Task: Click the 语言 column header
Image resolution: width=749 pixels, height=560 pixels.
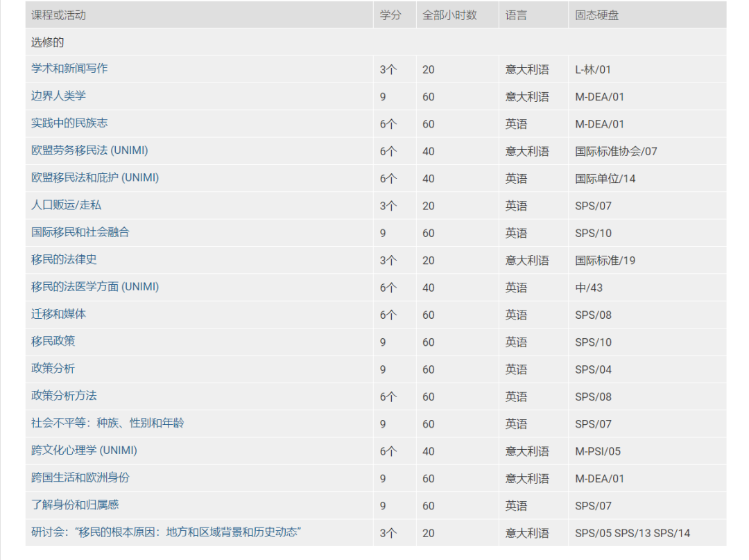Action: [516, 15]
